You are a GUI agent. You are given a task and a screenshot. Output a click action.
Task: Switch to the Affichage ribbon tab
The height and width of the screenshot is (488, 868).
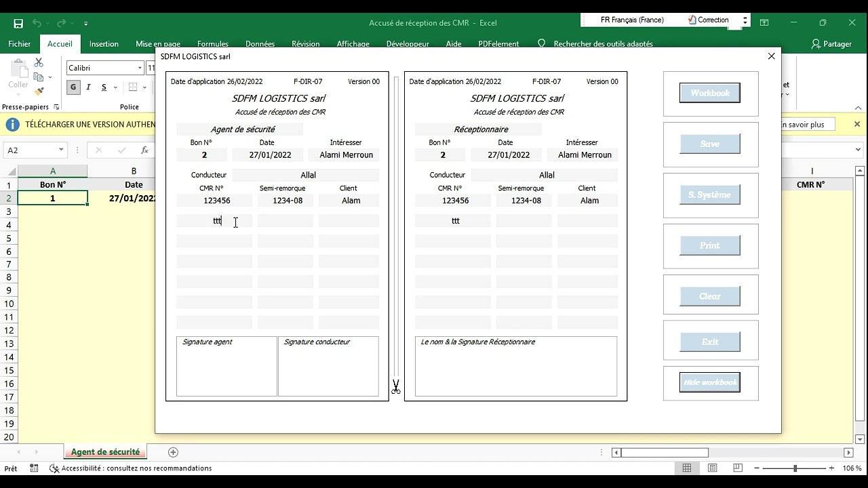pyautogui.click(x=353, y=44)
